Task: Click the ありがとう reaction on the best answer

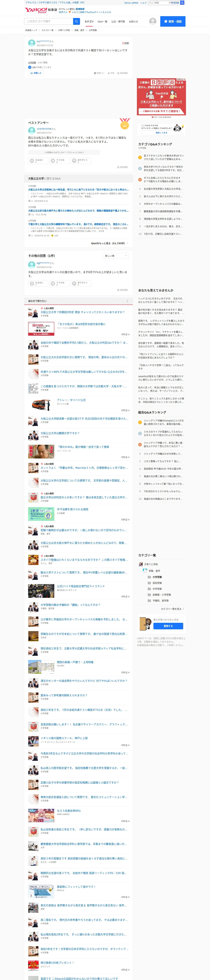Action: point(81,161)
